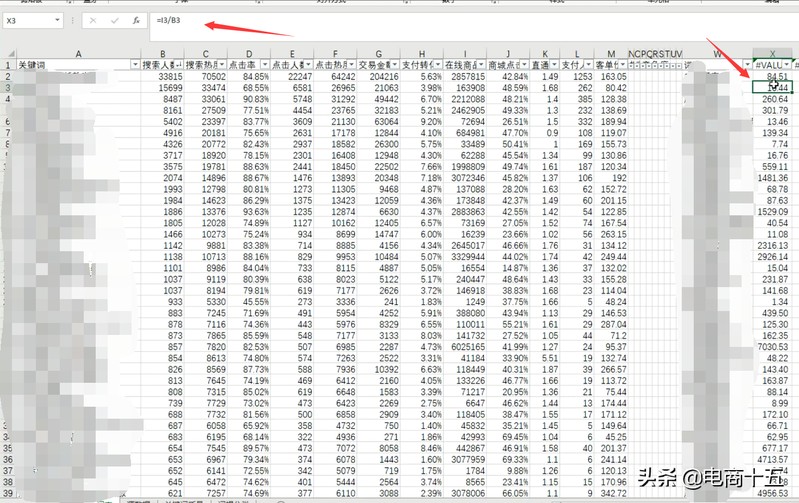
Task: Click cell with value 93.63%
Action: 249,211
